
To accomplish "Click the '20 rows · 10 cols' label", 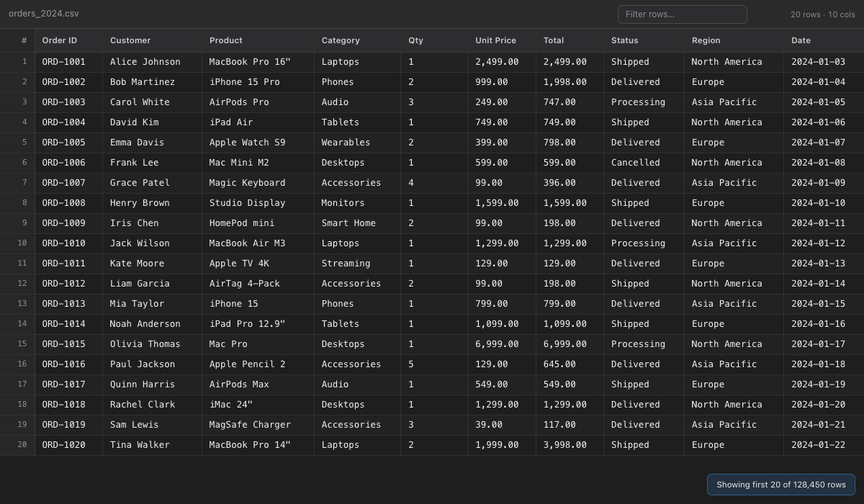I will pyautogui.click(x=823, y=14).
